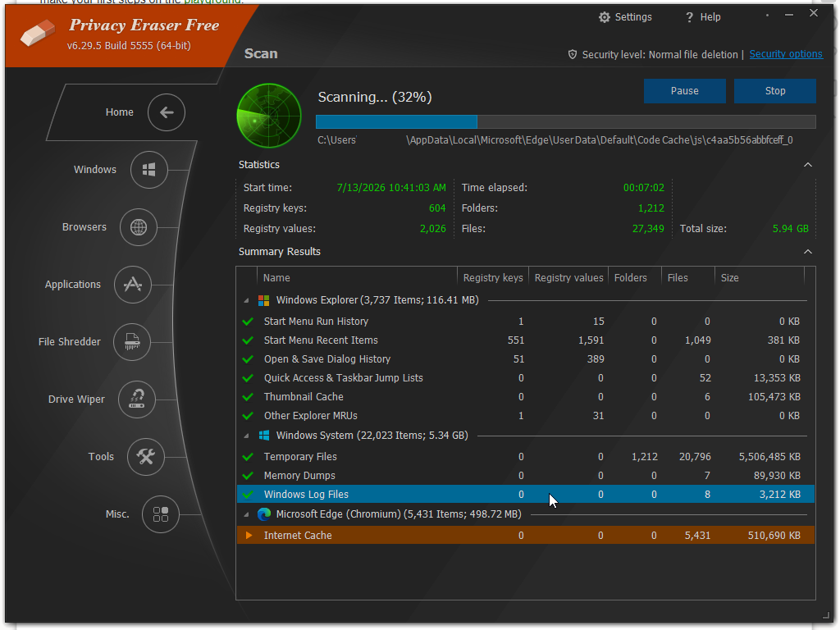The height and width of the screenshot is (630, 840).
Task: Click the Misc. label in the sidebar
Action: 117,514
